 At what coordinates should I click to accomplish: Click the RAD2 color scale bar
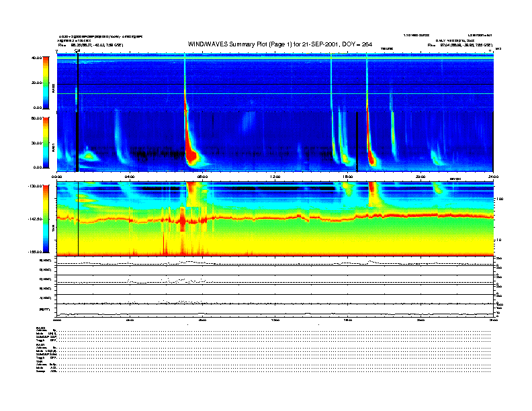[x=46, y=83]
